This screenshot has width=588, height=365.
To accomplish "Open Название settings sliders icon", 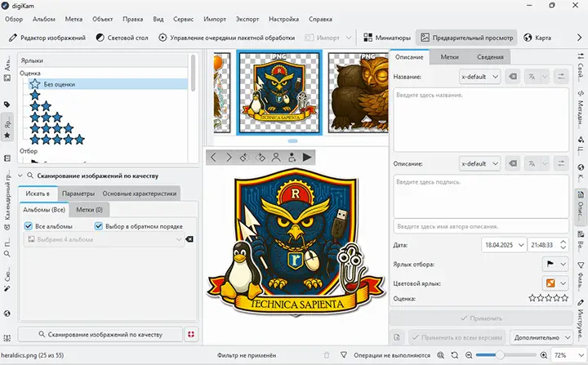I will click(x=561, y=77).
